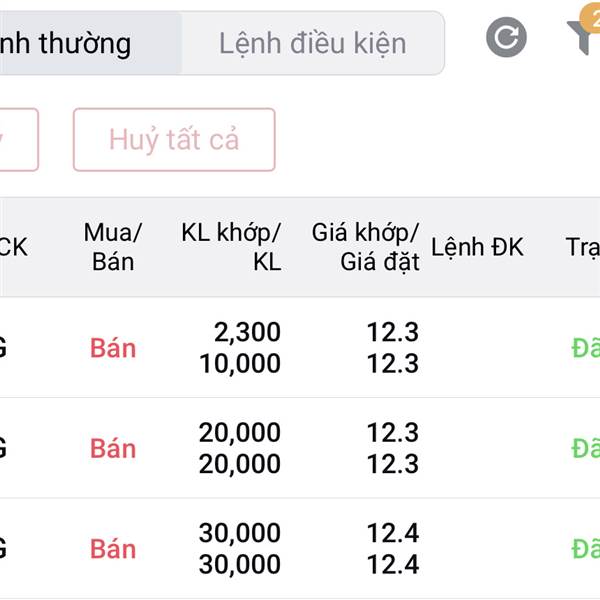Click the Mua/Bán column header
600x600 pixels.
113,247
